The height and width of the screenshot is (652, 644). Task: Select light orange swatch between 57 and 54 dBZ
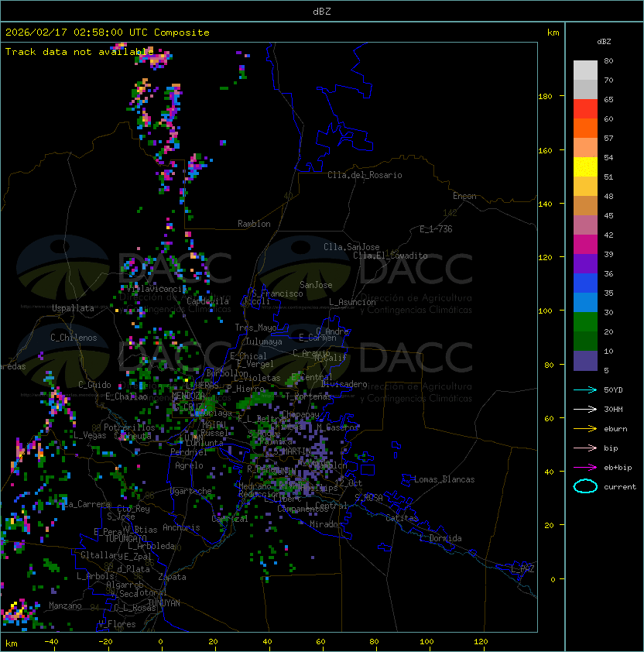(x=585, y=148)
